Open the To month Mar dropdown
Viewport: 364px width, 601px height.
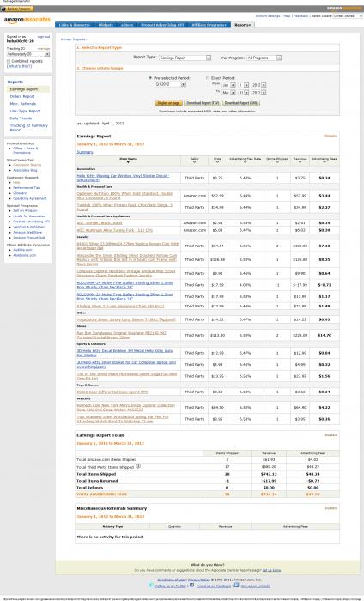[x=228, y=93]
